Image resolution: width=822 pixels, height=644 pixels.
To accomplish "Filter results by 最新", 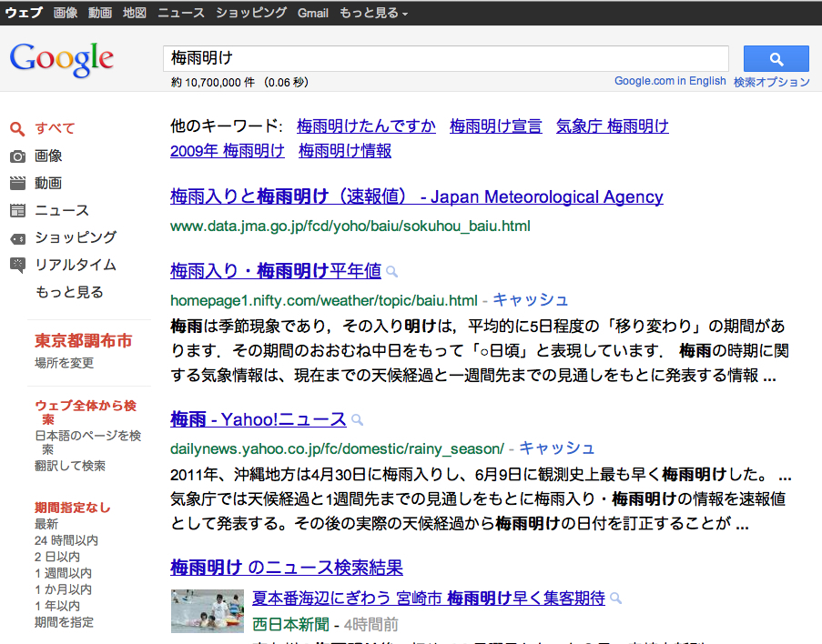I will pos(46,524).
